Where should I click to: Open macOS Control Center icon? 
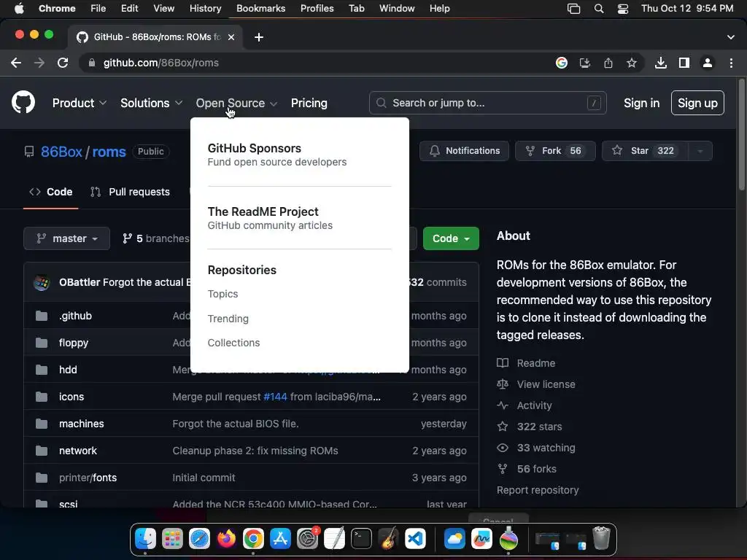tap(623, 9)
